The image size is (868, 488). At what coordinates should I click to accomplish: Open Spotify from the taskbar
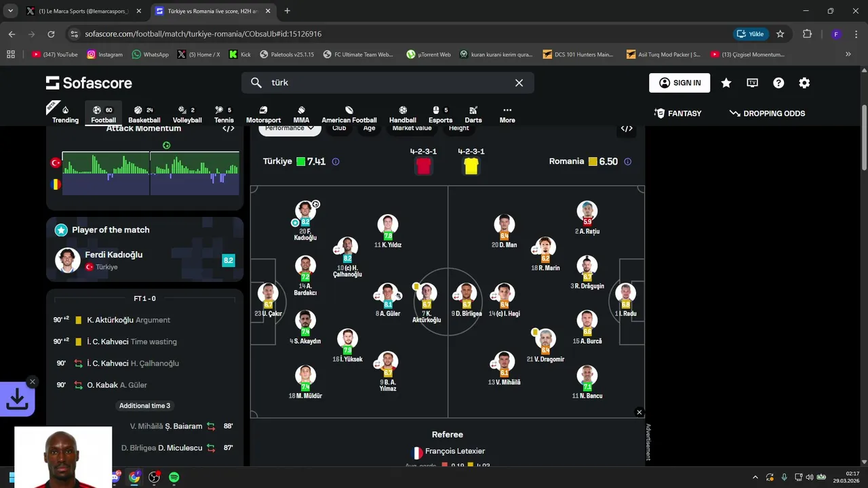tap(174, 477)
